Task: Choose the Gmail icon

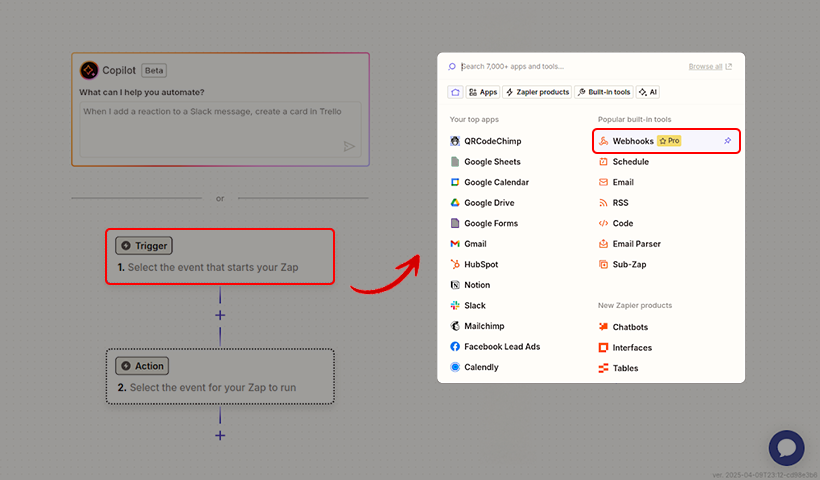Action: (455, 244)
